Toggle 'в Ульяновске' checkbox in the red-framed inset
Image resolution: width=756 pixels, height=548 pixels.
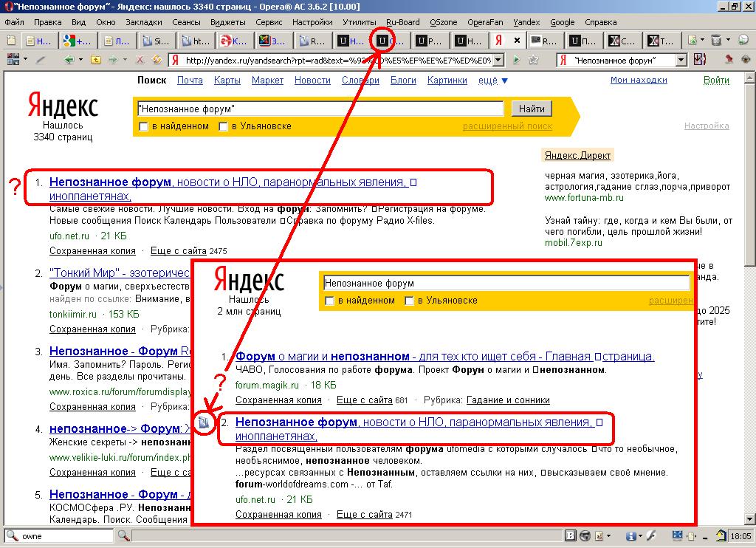(409, 301)
